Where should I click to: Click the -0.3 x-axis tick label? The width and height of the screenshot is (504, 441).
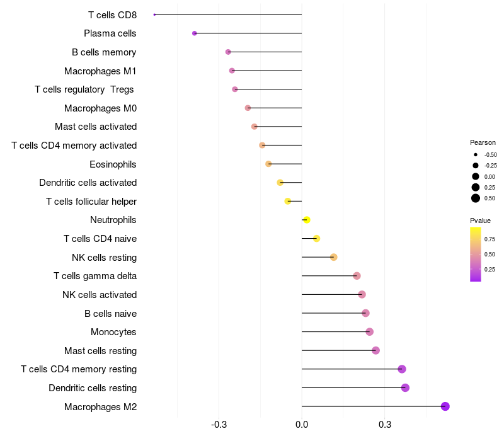coord(219,425)
